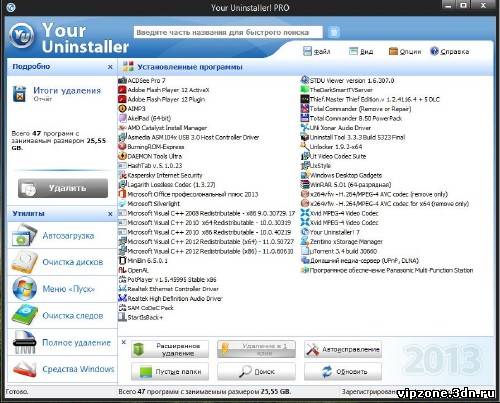Select Realtek Ethernet Controller Driver entry
This screenshot has width=500, height=403.
[169, 289]
